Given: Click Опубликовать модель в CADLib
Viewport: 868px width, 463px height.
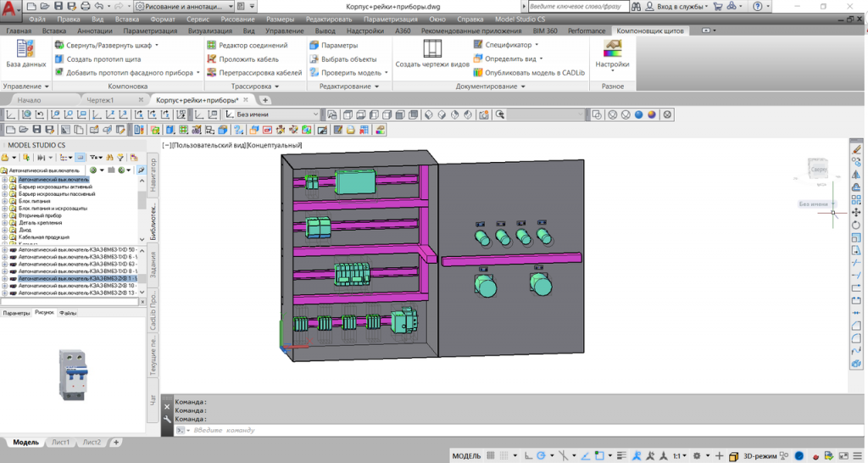Looking at the screenshot, I should coord(529,73).
